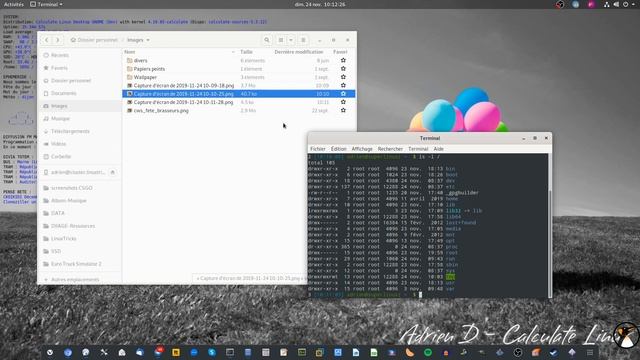Viewport: 640px width, 360px height.
Task: Open the applications grid in dock
Action: coord(590,352)
